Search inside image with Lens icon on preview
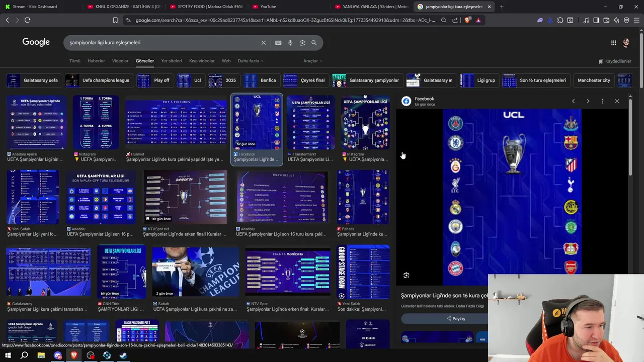Image resolution: width=644 pixels, height=362 pixels. pyautogui.click(x=407, y=275)
